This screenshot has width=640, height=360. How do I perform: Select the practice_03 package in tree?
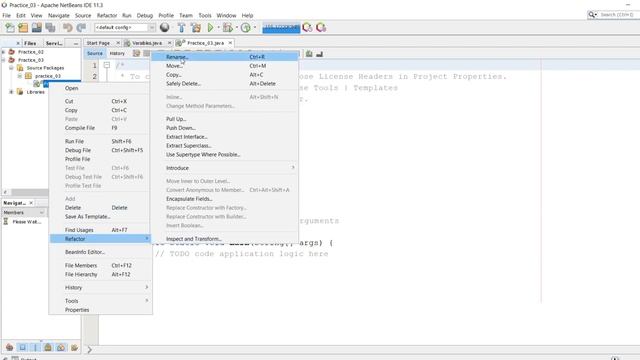click(47, 76)
